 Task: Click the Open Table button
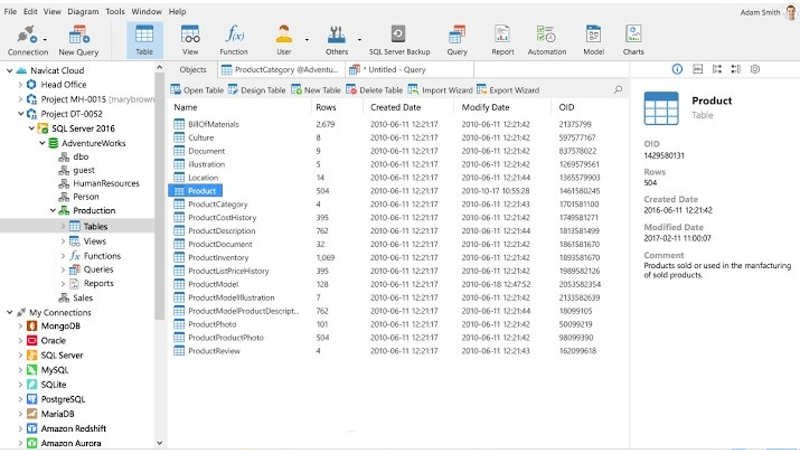tap(197, 90)
